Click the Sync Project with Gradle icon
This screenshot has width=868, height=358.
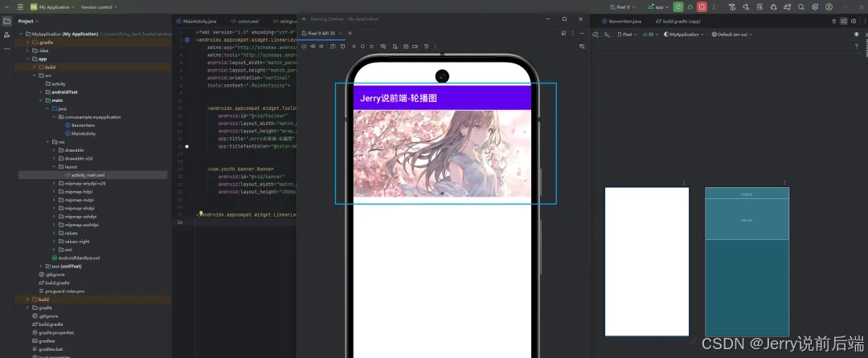click(x=787, y=7)
